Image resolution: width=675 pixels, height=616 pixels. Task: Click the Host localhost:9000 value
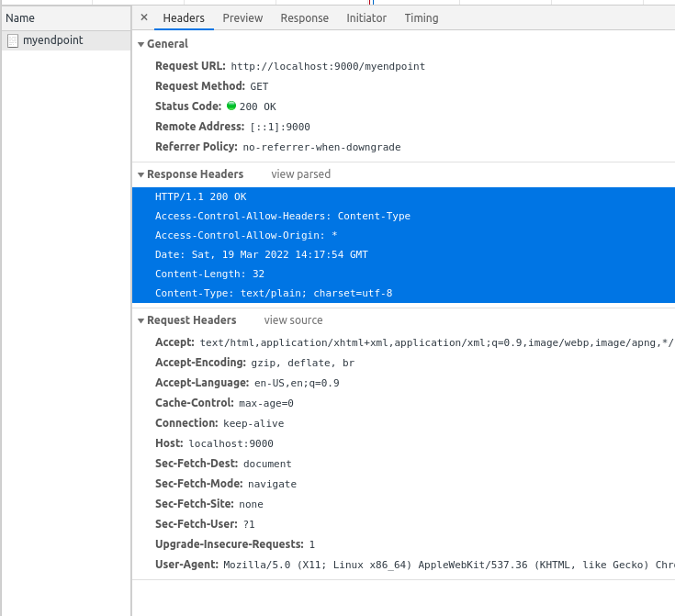[231, 443]
